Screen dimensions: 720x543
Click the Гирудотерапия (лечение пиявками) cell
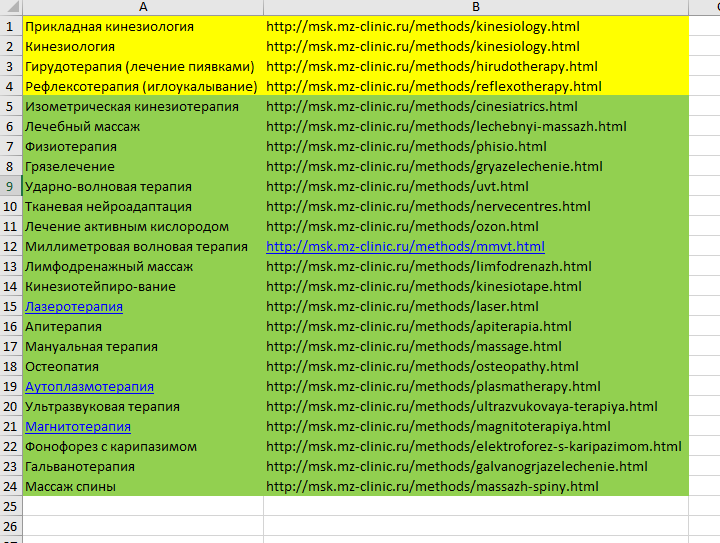coord(140,67)
